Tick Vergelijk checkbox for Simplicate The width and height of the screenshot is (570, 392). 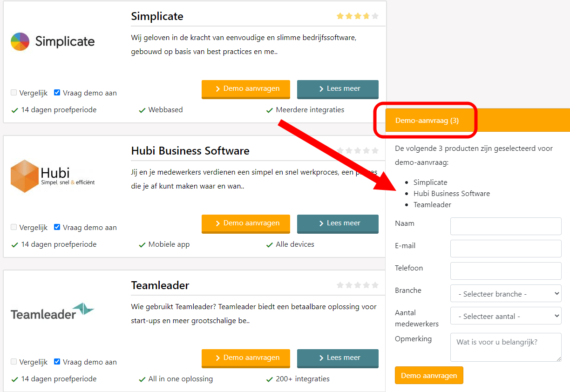(14, 93)
